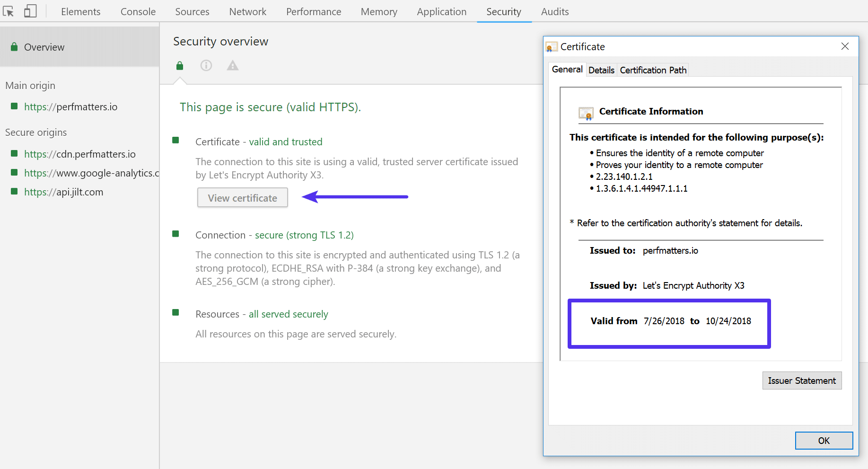Click the padlock icon next to Overview
The height and width of the screenshot is (469, 868).
[14, 46]
